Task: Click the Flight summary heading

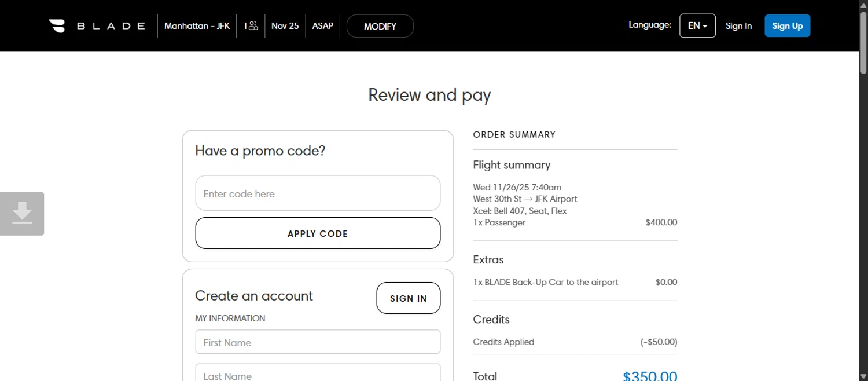Action: 512,166
